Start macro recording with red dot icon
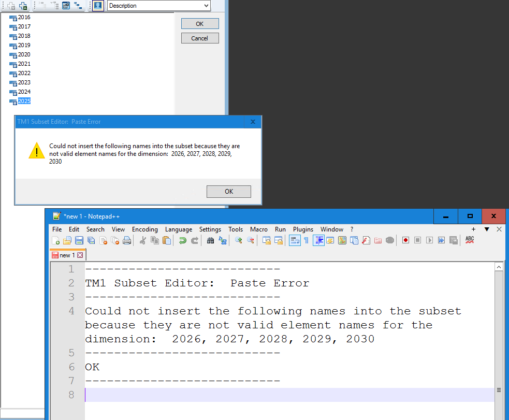The width and height of the screenshot is (509, 420). (405, 240)
